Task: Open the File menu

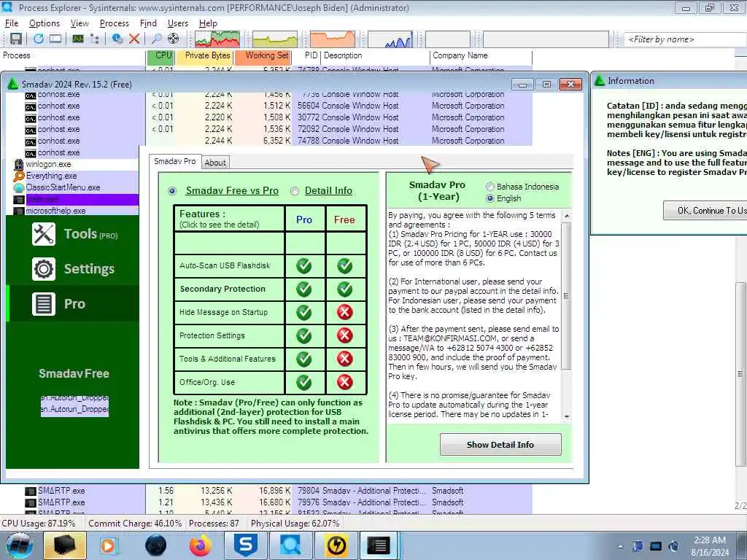Action: [12, 23]
